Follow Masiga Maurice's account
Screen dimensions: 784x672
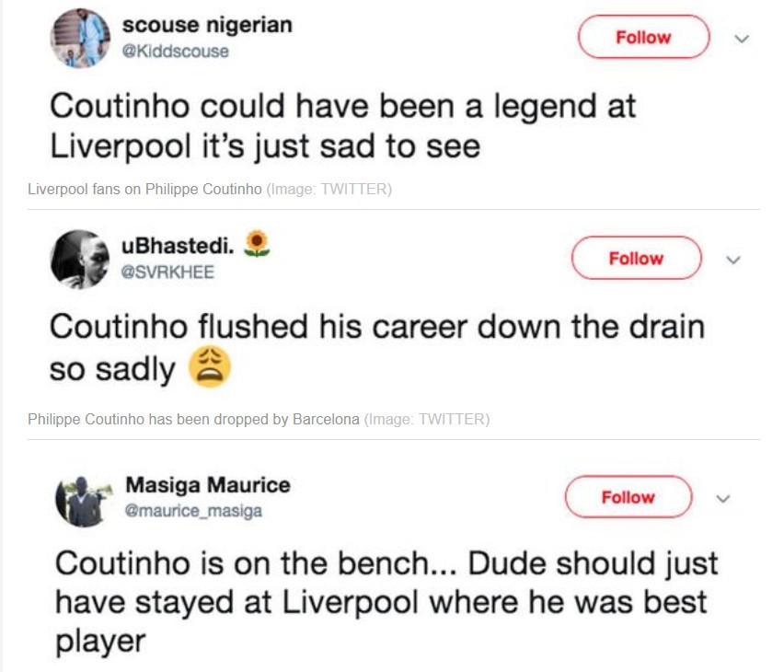[x=628, y=497]
